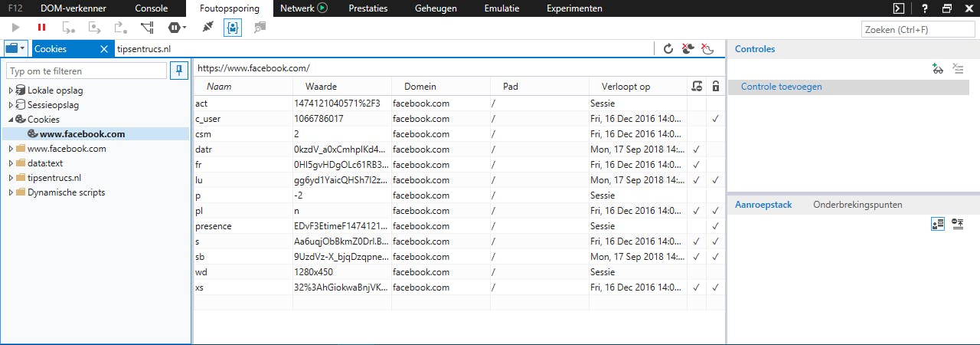980x345 pixels.
Task: Toggle the call stack frames view button
Action: (938, 224)
